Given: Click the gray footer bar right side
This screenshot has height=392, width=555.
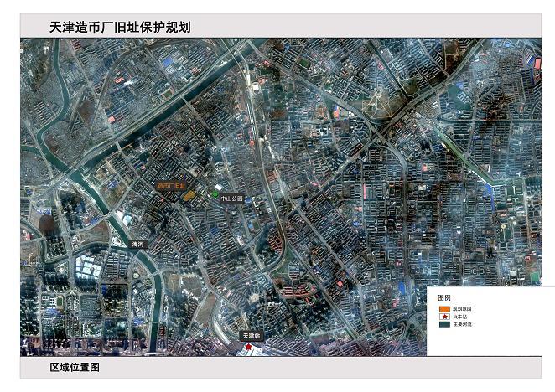Looking at the screenshot, I should (x=419, y=368).
